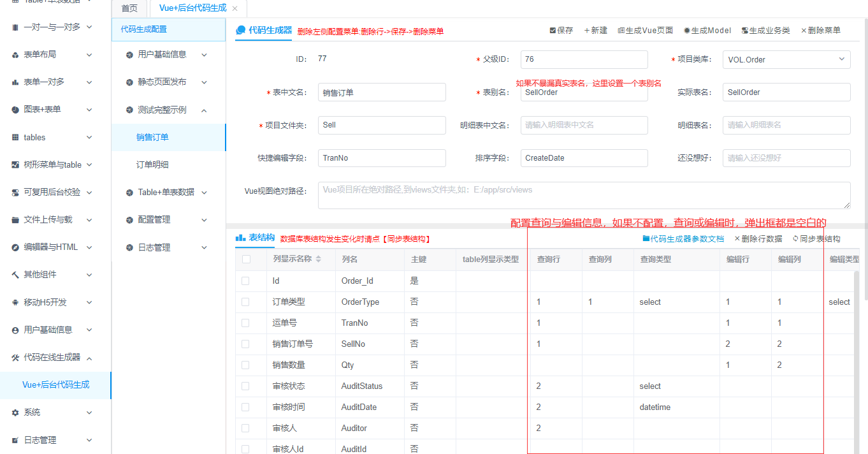Click the AuditStatus column name cell

[370, 386]
